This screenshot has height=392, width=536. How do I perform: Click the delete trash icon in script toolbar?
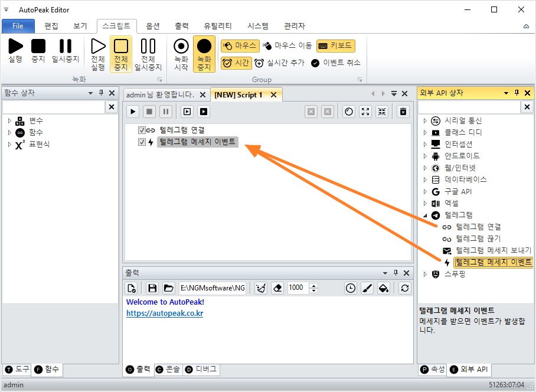click(403, 112)
